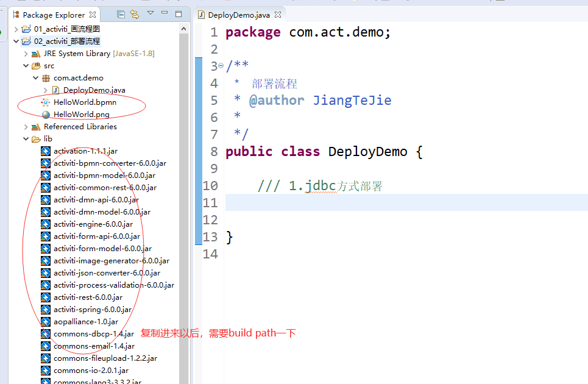Select activiti-form-api-6.0.0.jar
The height and width of the screenshot is (384, 588).
(97, 236)
